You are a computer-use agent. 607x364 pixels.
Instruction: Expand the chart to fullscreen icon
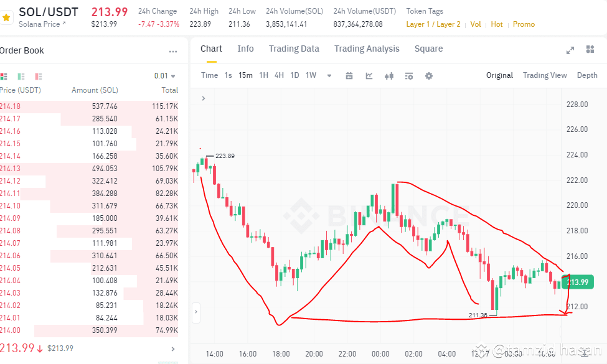570,50
